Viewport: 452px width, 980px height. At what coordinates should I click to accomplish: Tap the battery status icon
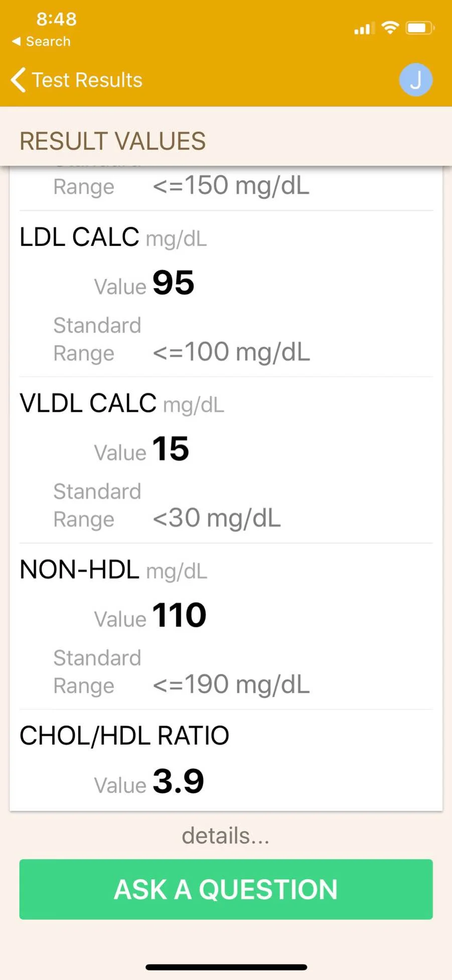420,28
